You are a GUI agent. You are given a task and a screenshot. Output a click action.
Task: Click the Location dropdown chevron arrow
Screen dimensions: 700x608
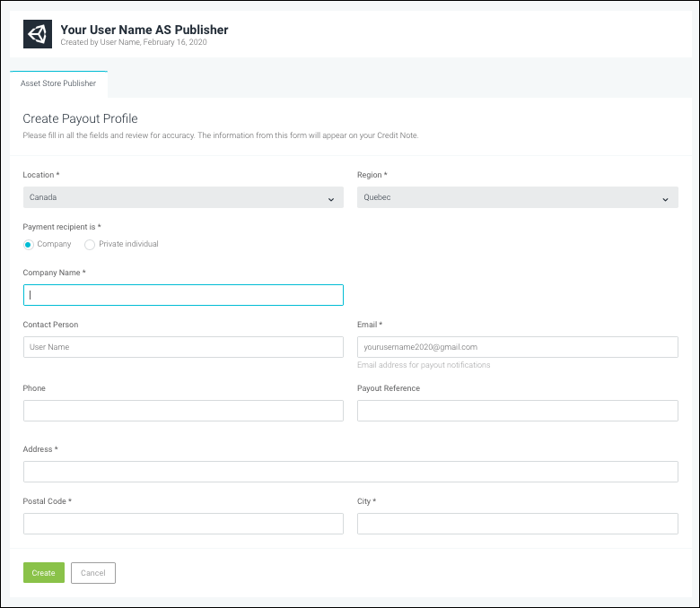point(331,198)
